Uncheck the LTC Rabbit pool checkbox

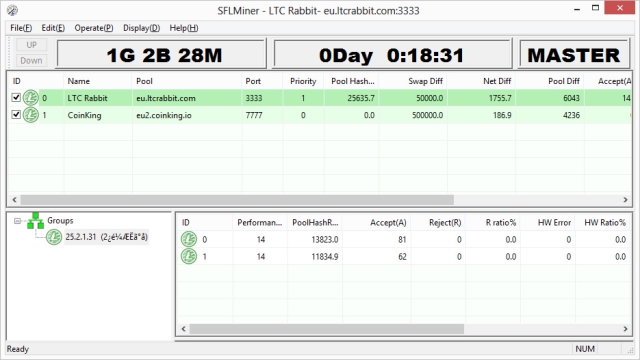tap(16, 98)
